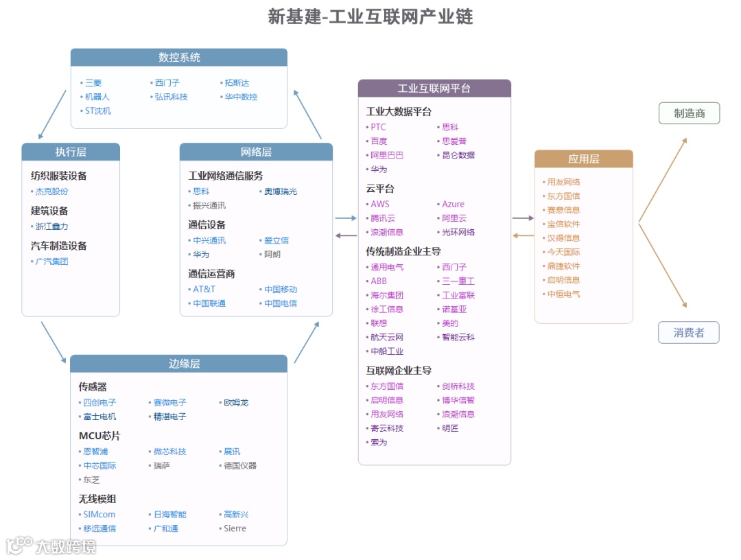The height and width of the screenshot is (560, 741).
Task: Open the 东方国信 link under 互联网企业主导
Action: 388,386
